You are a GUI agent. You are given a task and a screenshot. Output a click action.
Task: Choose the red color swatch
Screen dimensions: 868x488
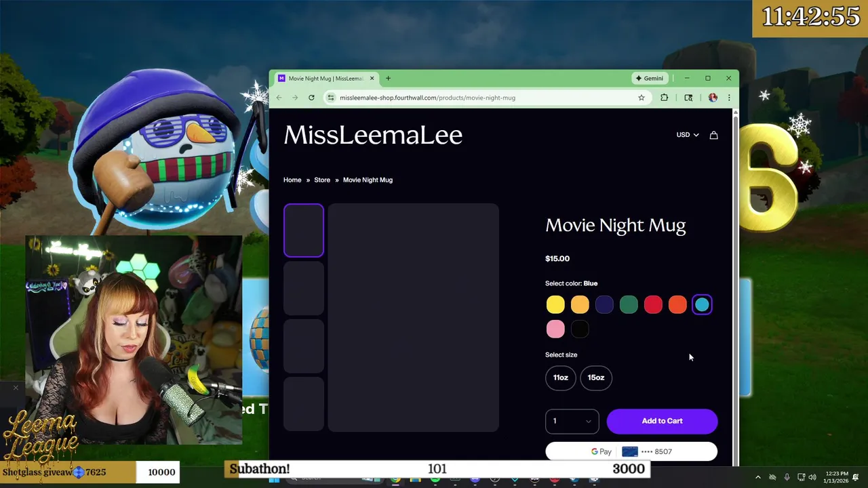pos(653,305)
